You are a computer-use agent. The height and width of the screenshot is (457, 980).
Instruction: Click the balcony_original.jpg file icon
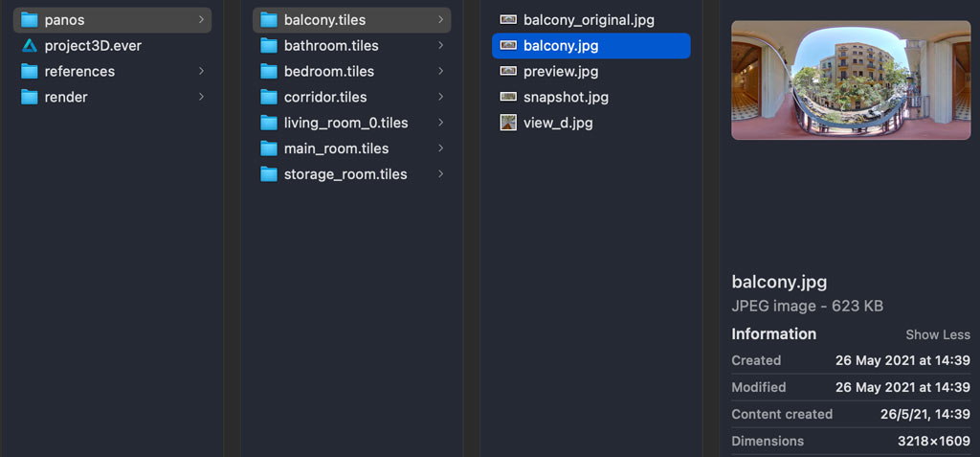tap(508, 20)
